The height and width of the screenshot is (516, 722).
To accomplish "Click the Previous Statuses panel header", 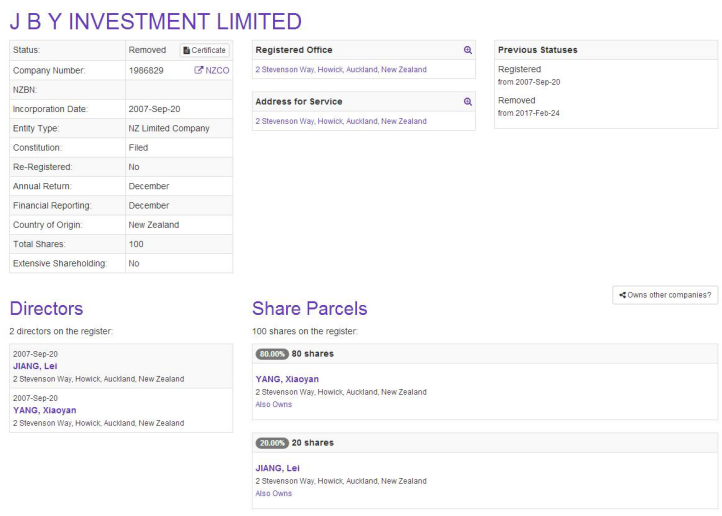I will 537,50.
